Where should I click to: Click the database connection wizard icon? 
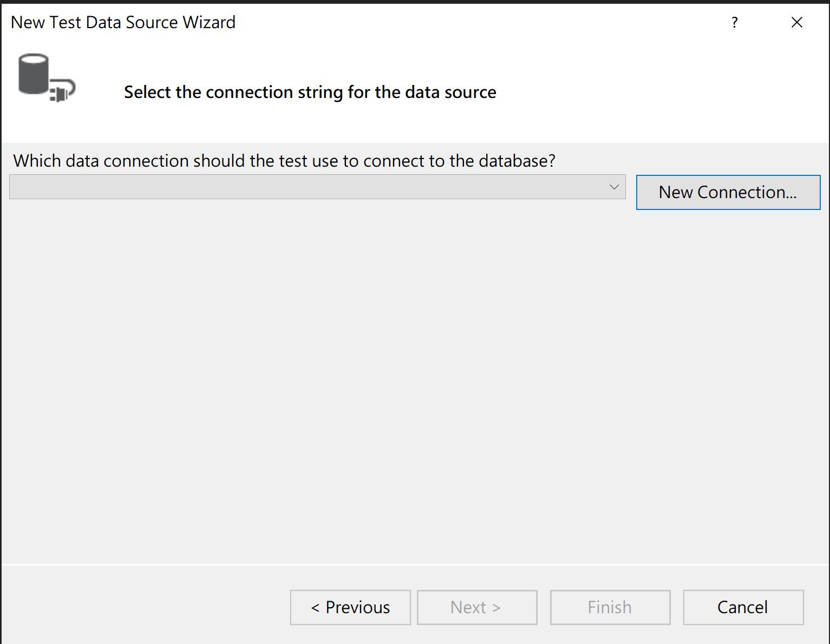coord(47,78)
